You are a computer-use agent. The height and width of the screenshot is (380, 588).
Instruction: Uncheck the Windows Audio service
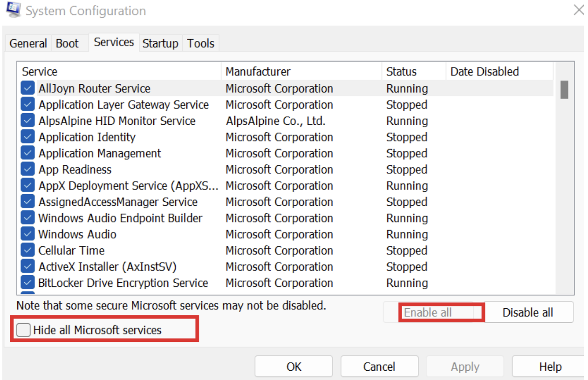click(27, 234)
